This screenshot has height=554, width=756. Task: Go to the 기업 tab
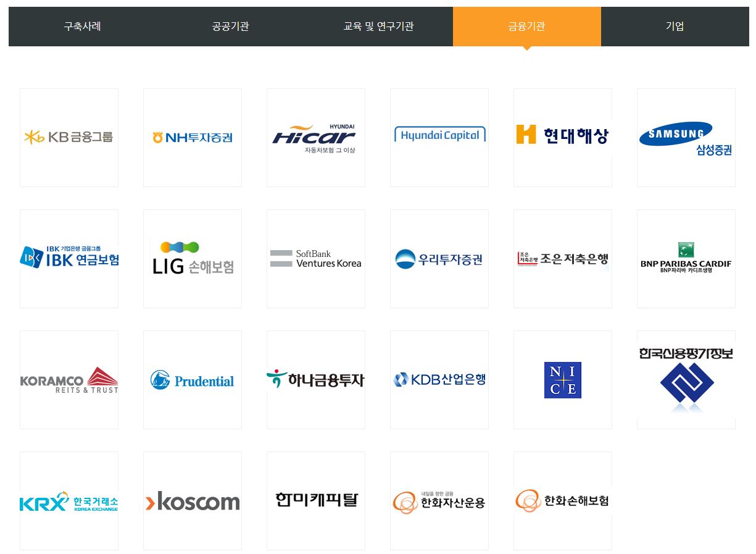point(675,27)
